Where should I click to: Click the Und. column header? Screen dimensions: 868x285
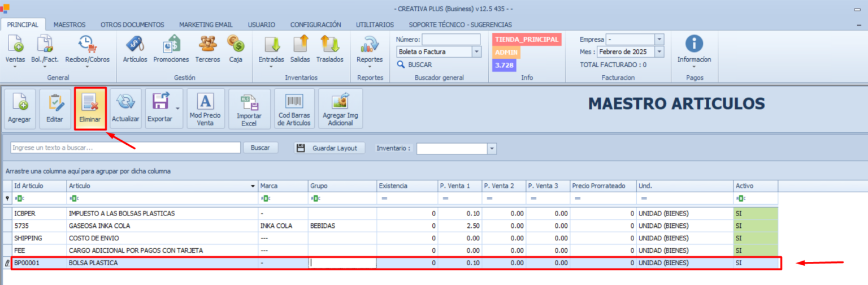tap(684, 186)
